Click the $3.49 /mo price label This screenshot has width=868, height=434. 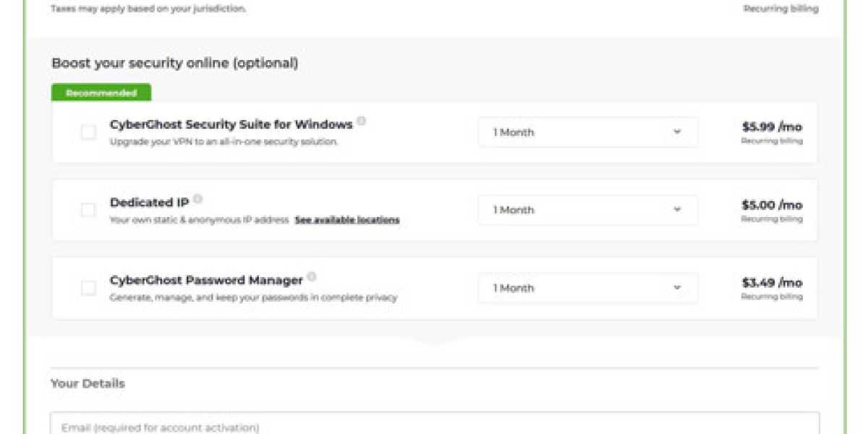click(772, 282)
